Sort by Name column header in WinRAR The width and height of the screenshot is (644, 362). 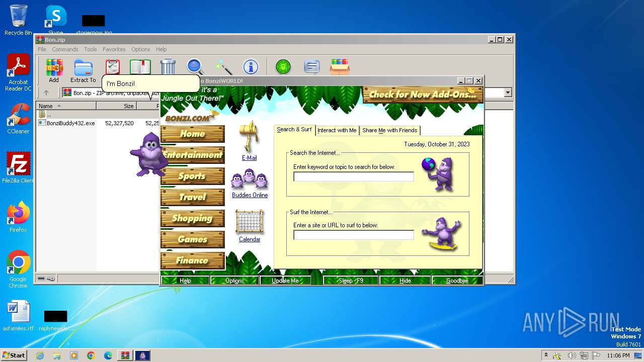(66, 106)
